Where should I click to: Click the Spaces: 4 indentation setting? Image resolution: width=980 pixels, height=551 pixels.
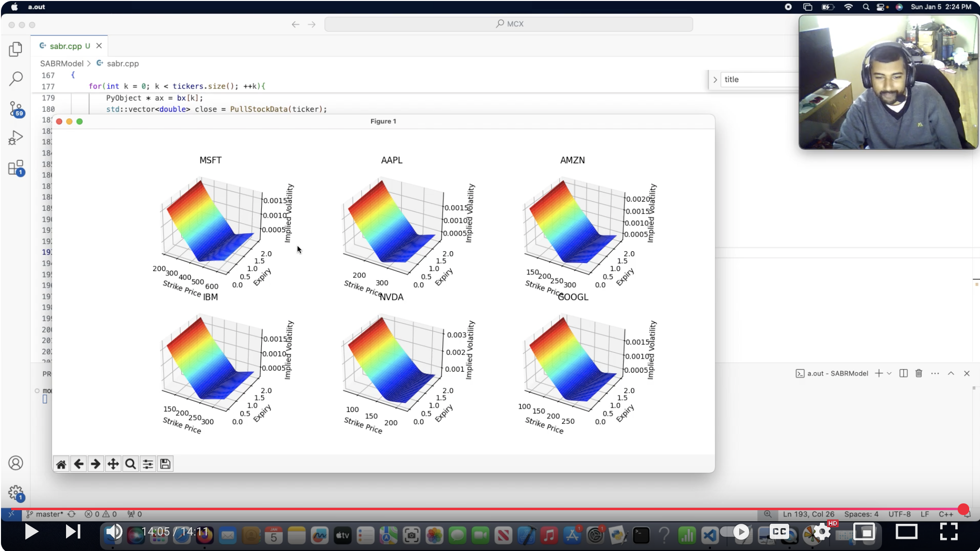861,514
